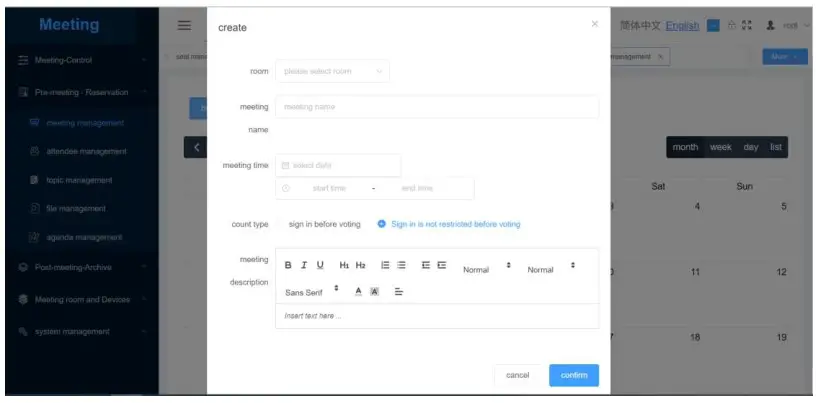This screenshot has width=821, height=403.
Task: Switch calendar to month view
Action: [685, 147]
